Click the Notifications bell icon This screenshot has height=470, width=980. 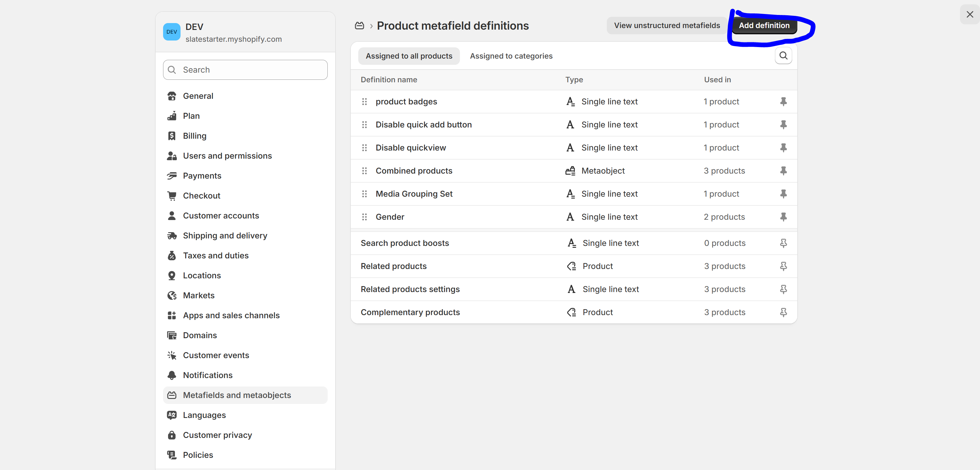pyautogui.click(x=172, y=375)
